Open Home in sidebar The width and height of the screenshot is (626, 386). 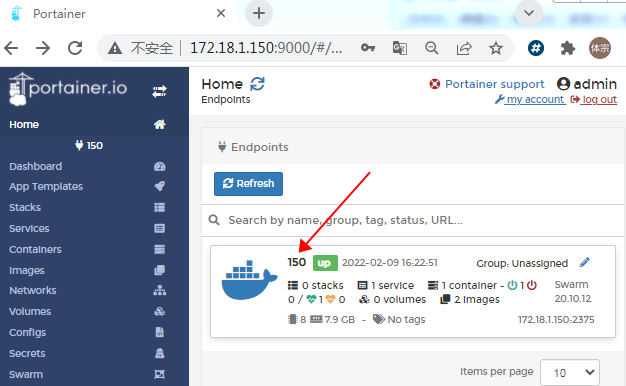click(24, 125)
